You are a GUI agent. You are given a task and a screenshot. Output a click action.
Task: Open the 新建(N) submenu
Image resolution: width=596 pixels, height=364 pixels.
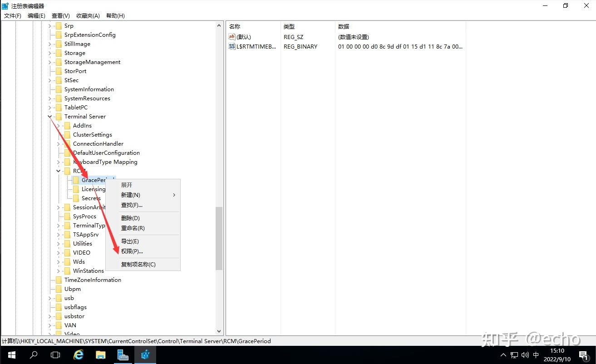131,195
